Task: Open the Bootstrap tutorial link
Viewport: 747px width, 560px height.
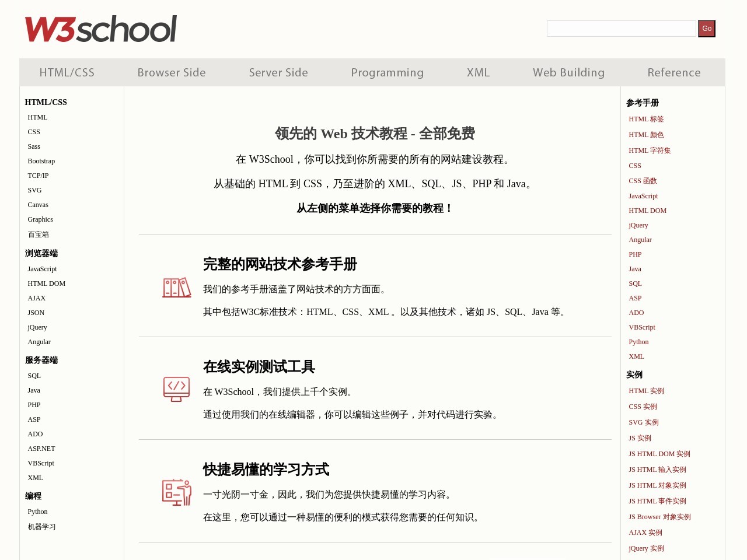Action: coord(41,161)
